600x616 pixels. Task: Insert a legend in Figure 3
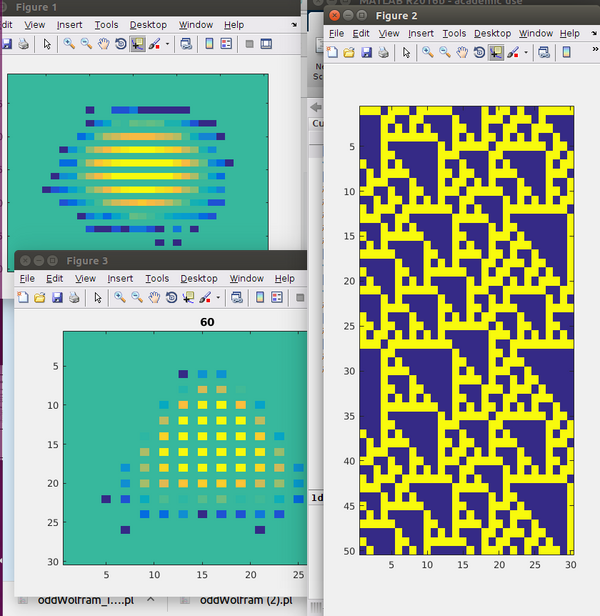click(277, 297)
